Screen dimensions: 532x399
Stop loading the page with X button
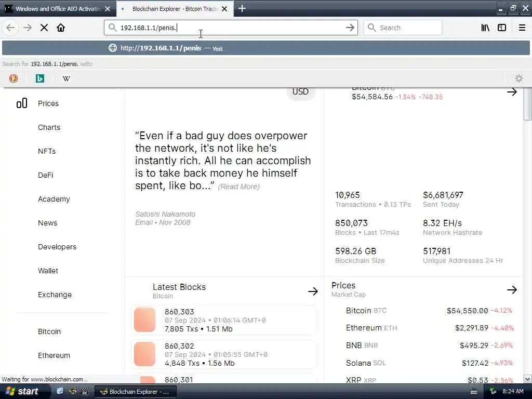(44, 28)
